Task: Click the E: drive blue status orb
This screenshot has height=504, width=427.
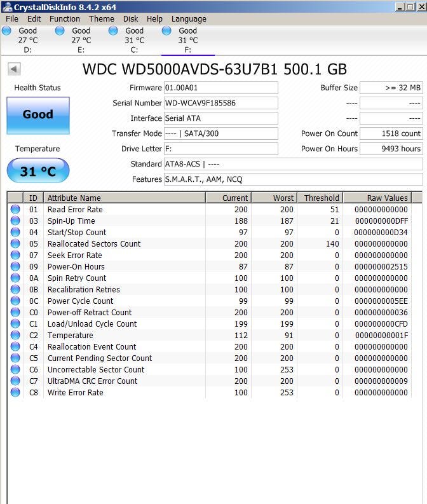Action: [x=60, y=31]
